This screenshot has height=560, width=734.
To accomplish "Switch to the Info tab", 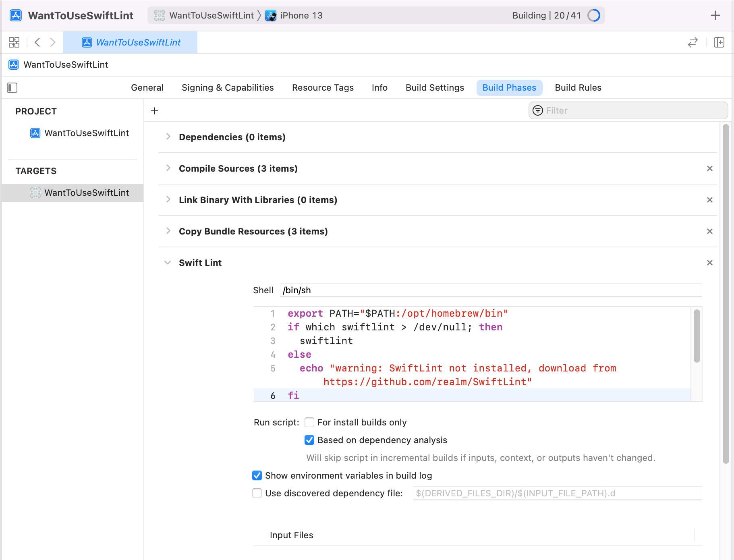I will coord(379,88).
